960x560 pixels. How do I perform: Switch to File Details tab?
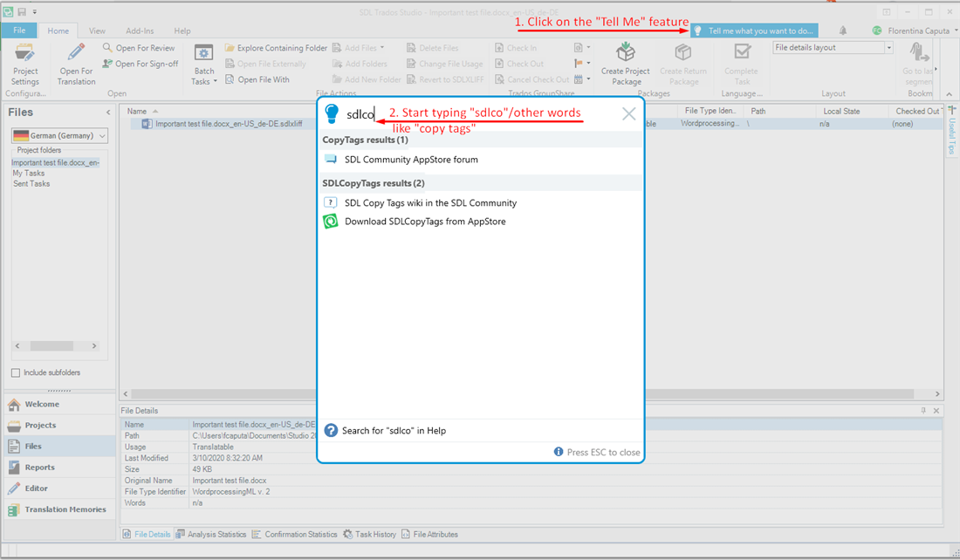pyautogui.click(x=147, y=535)
